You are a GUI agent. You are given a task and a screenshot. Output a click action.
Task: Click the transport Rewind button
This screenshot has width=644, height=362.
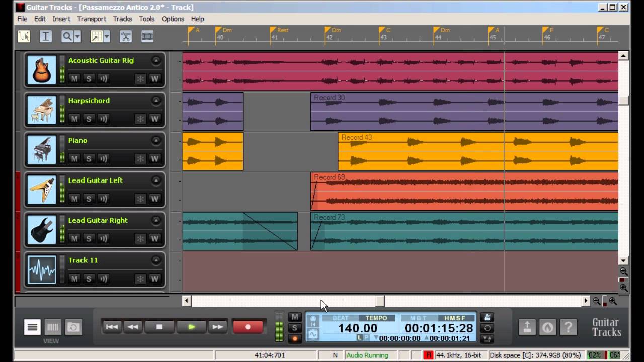tap(133, 327)
